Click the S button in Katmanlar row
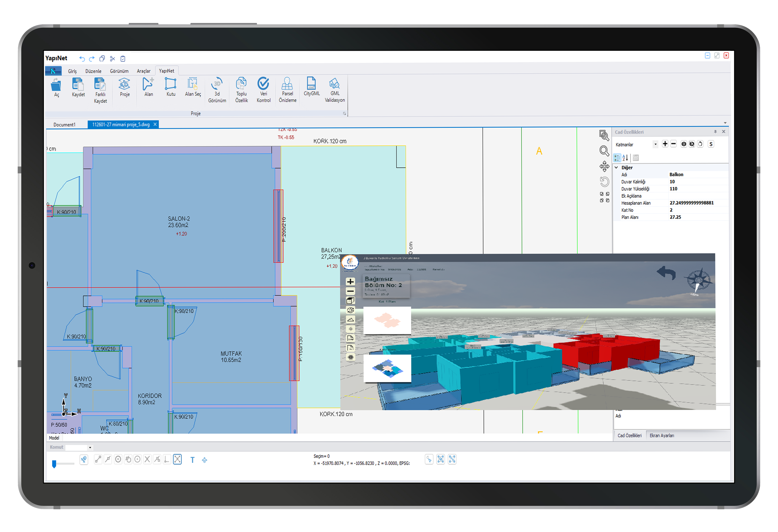The width and height of the screenshot is (778, 532). coord(711,144)
